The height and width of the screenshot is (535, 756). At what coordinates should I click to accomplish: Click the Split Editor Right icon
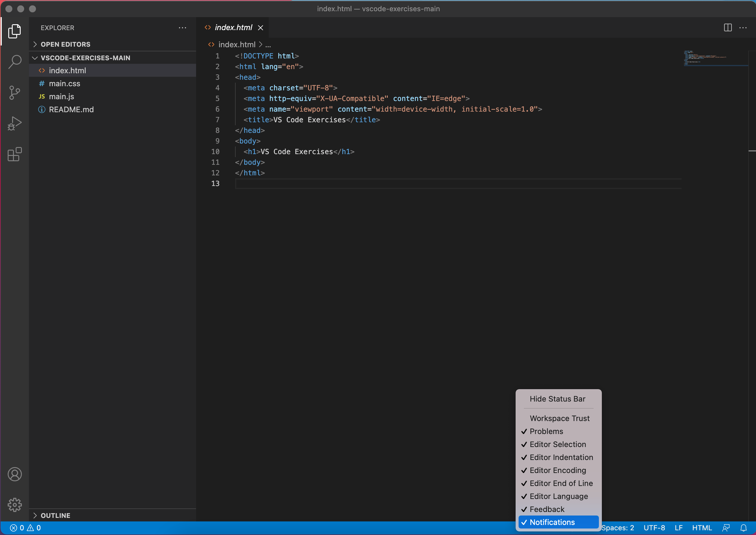(728, 28)
